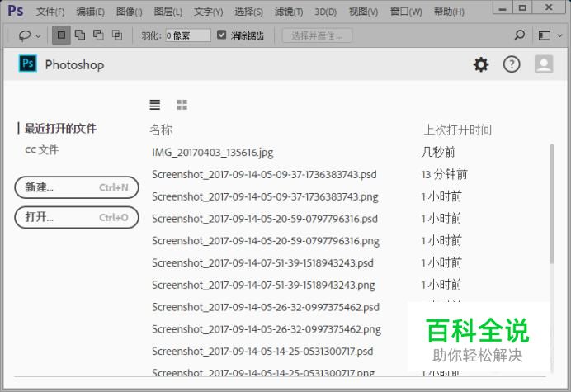Open the 窗口(W) menu

coord(406,12)
